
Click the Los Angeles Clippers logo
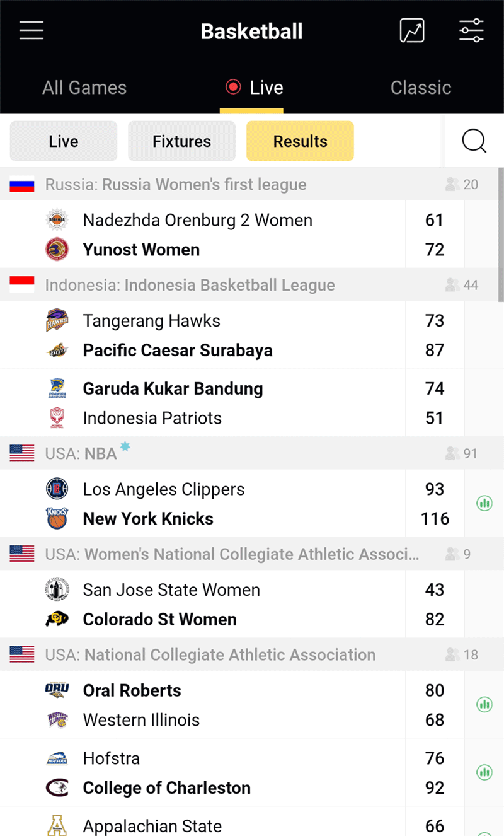click(x=57, y=489)
